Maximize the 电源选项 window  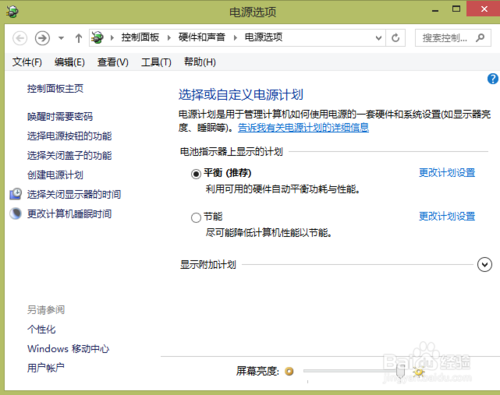[456, 9]
